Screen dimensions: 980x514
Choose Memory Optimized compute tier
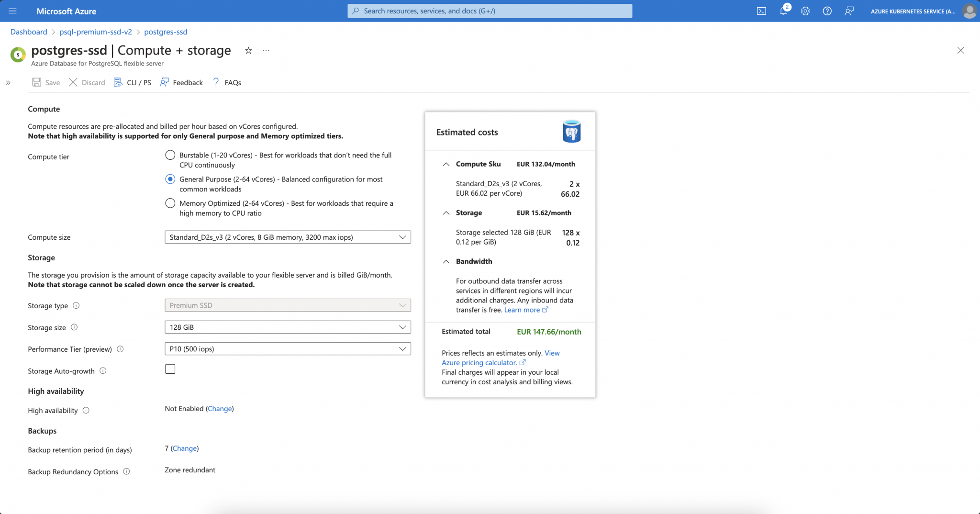click(170, 203)
